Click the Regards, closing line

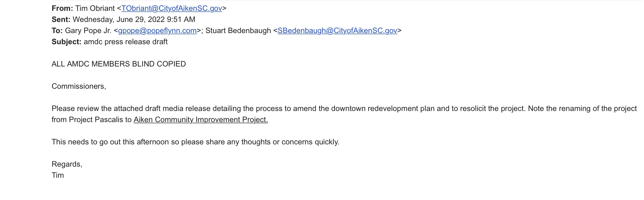(67, 164)
